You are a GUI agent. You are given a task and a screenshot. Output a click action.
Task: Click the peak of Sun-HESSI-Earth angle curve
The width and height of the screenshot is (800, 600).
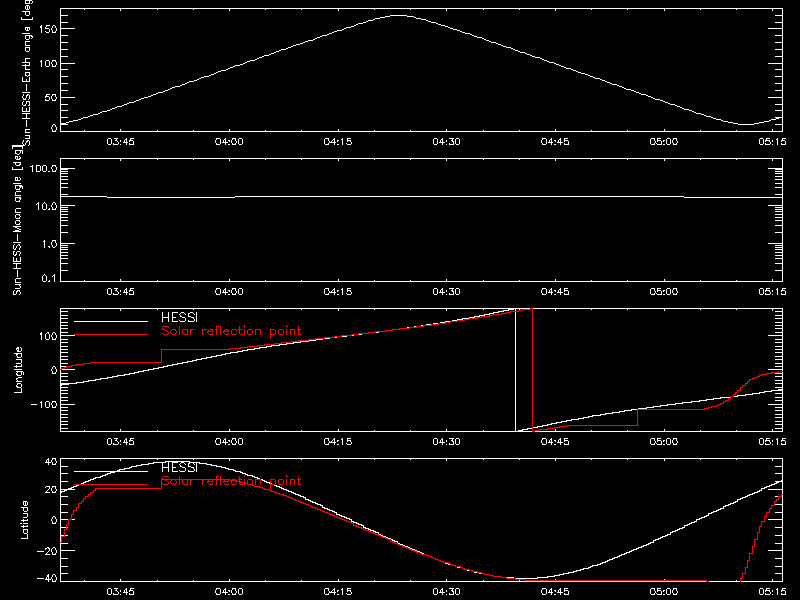click(x=398, y=16)
